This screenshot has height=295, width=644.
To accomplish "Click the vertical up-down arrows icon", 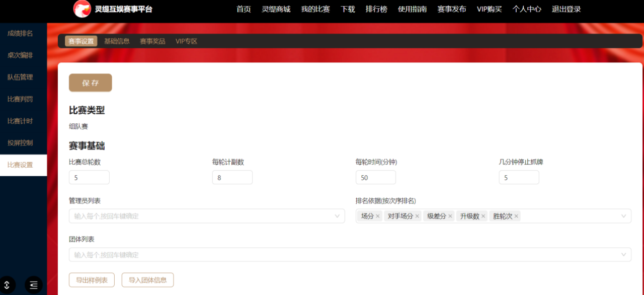I will coord(7,284).
